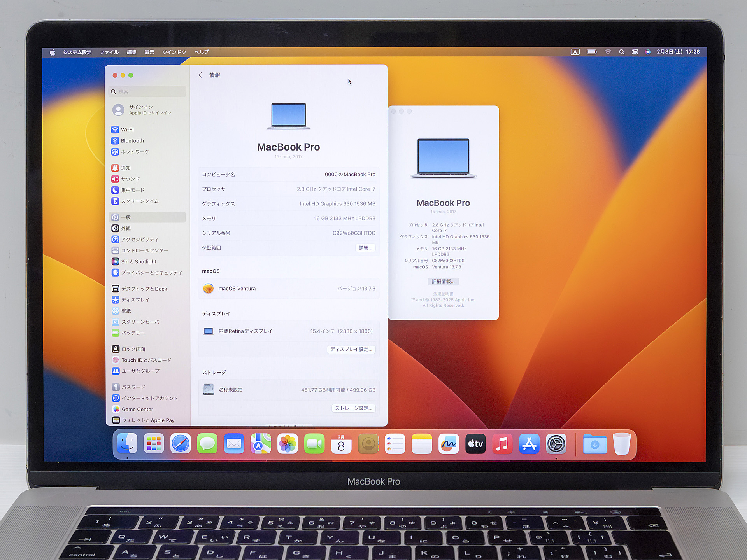Open ファイル menu
Image resolution: width=747 pixels, height=560 pixels.
pyautogui.click(x=109, y=52)
